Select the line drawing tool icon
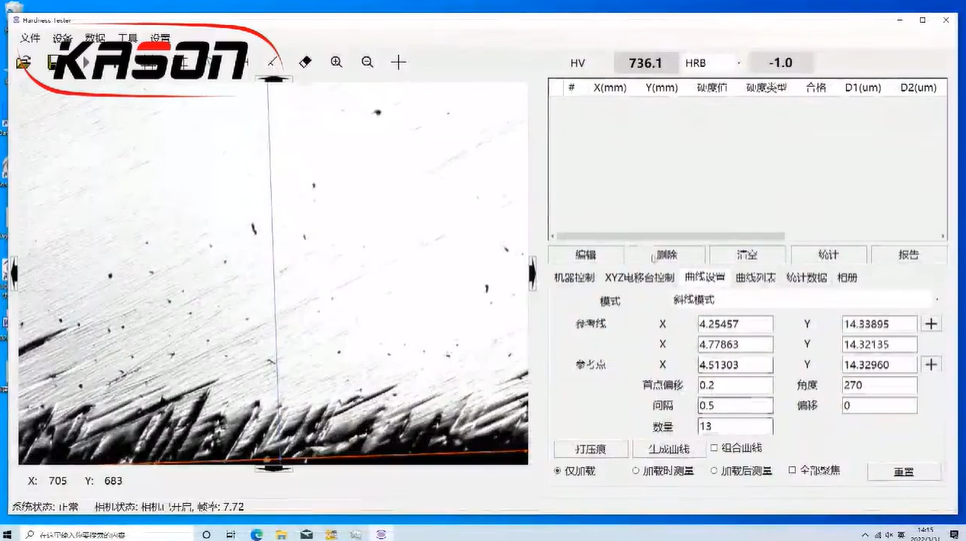Image resolution: width=966 pixels, height=541 pixels. pos(273,62)
